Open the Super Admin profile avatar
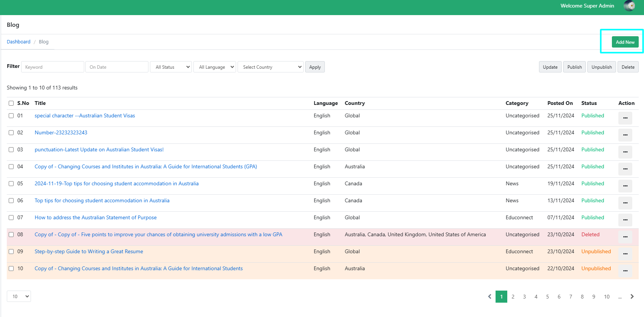This screenshot has height=317, width=644. pos(629,6)
